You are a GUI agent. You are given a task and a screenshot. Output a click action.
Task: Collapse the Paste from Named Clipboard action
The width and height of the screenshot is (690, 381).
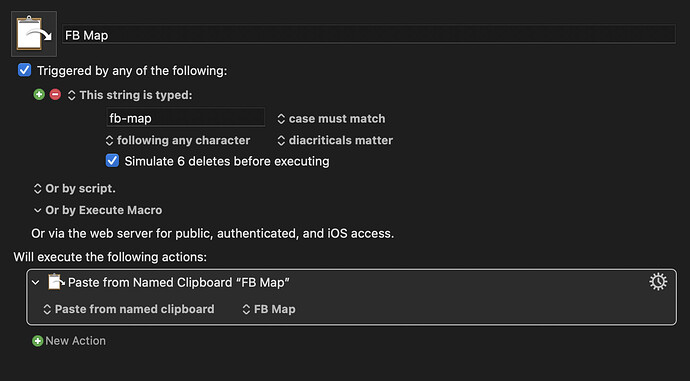click(36, 282)
